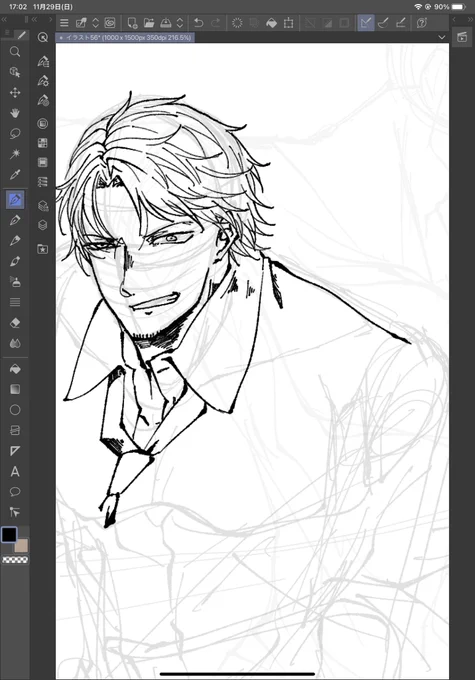
Task: Click the Undo arrow in command bar
Action: click(x=199, y=23)
